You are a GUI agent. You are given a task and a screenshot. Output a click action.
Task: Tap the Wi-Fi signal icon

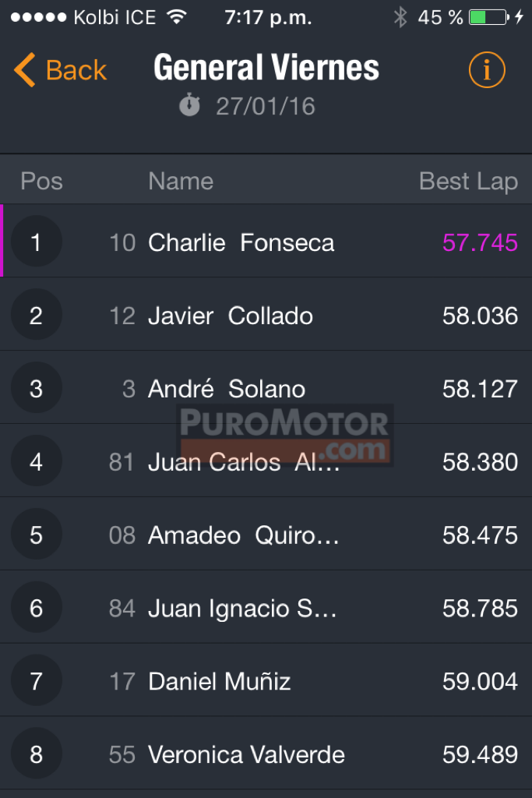click(x=177, y=17)
